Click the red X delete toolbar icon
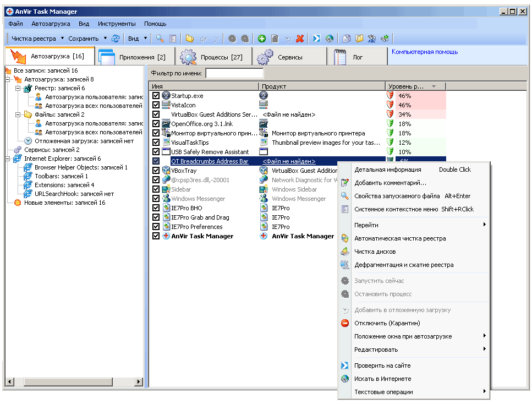 (300, 39)
